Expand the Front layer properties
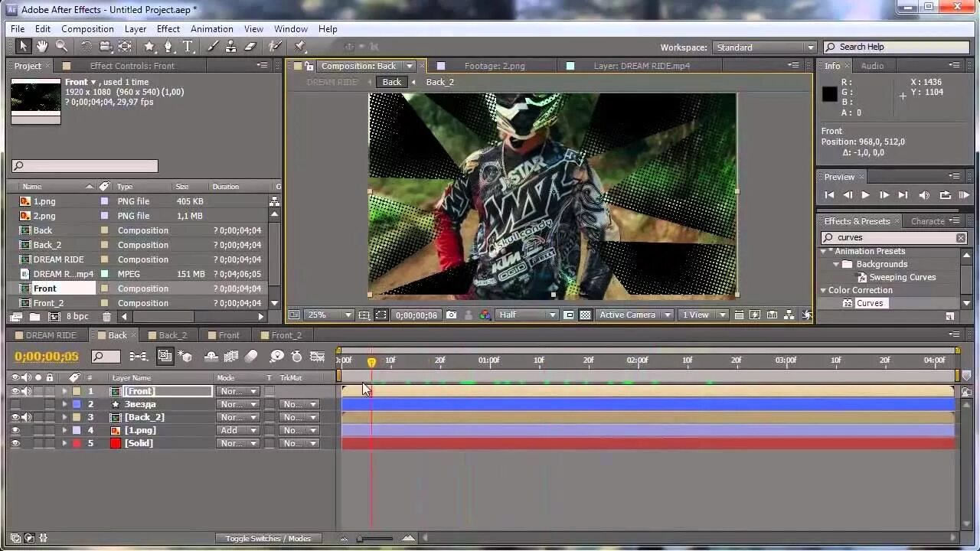The width and height of the screenshot is (980, 551). [x=64, y=391]
